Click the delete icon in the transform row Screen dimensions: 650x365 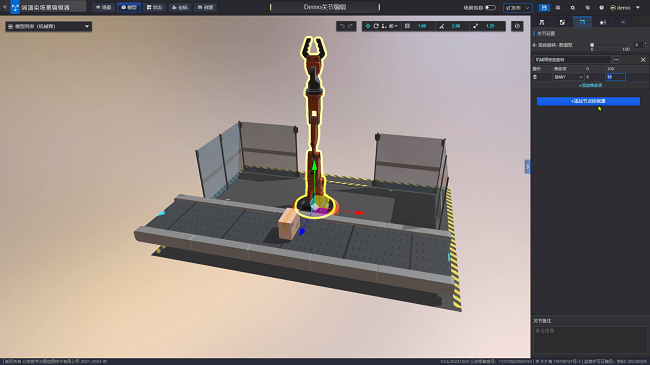click(x=535, y=77)
